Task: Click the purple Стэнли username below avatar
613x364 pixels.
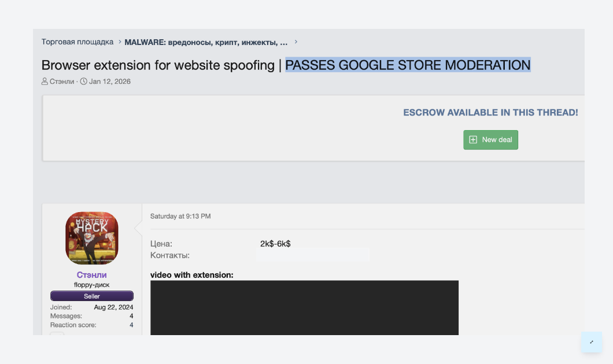Action: click(x=92, y=275)
